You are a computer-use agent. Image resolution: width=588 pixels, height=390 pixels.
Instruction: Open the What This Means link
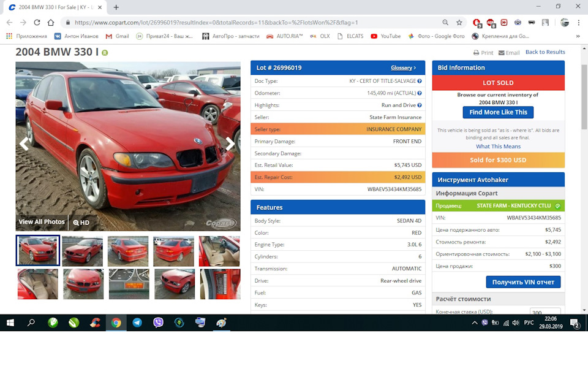[498, 147]
